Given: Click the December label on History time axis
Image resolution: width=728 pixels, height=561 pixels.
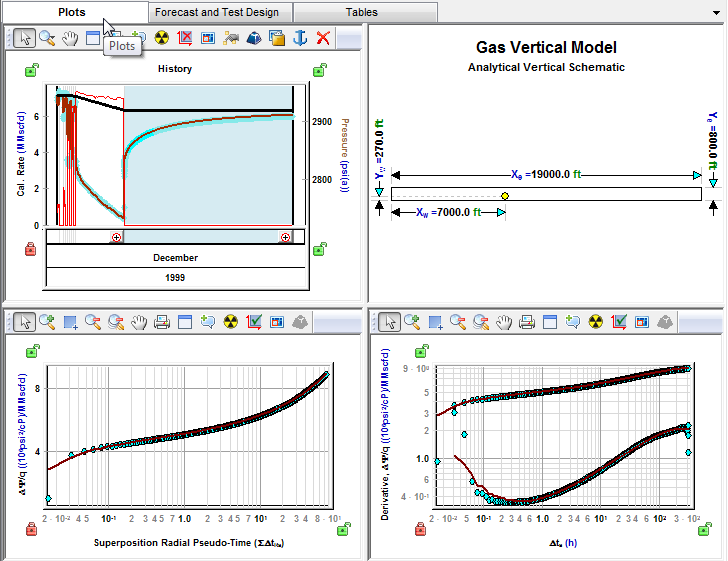Looking at the screenshot, I should click(x=176, y=258).
